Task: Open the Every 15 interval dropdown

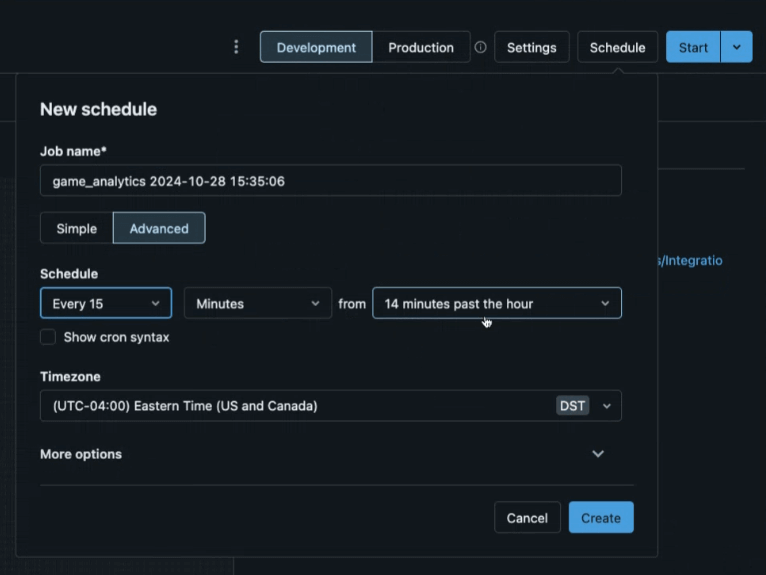Action: (106, 303)
